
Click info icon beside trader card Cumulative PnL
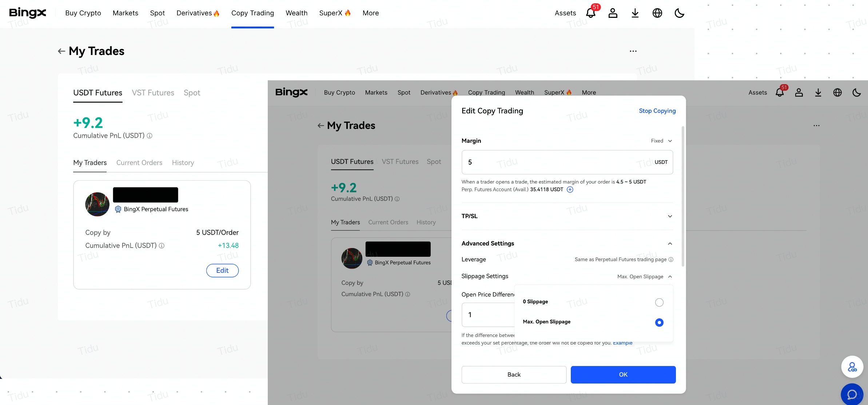coord(162,246)
